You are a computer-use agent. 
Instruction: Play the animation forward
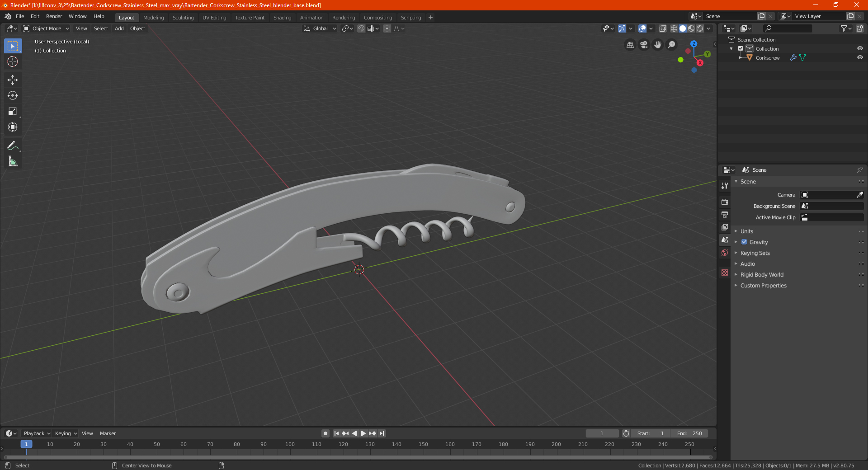(363, 433)
